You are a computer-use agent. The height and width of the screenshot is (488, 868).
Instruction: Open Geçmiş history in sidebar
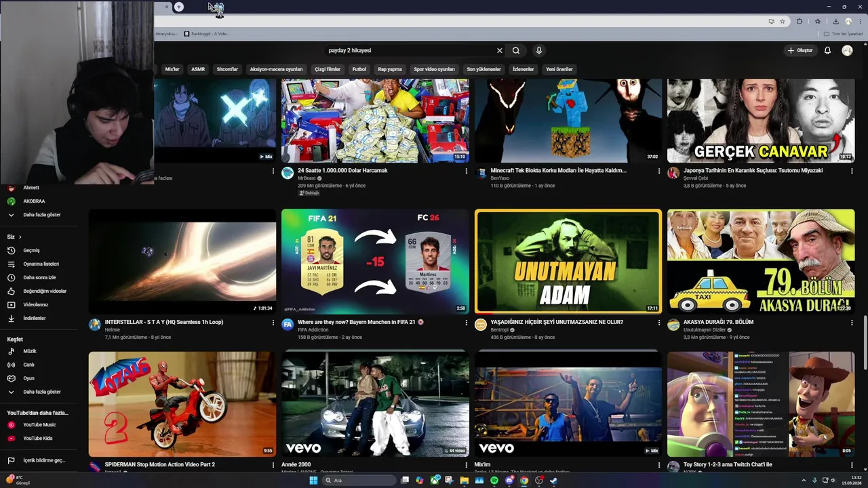31,250
